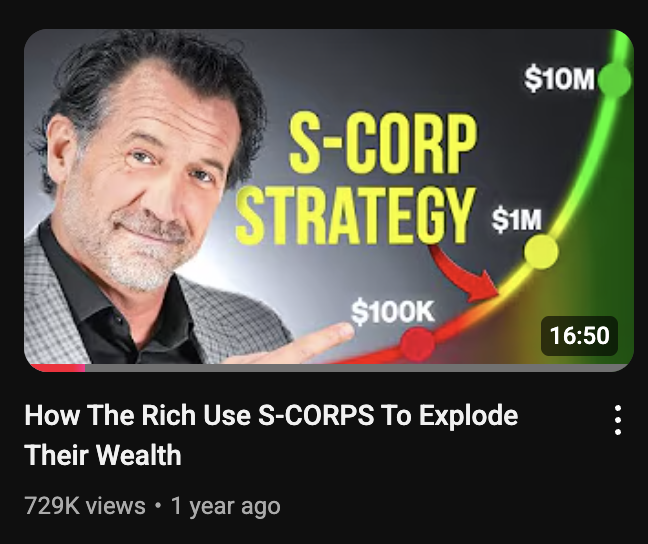This screenshot has width=648, height=544.
Task: Click the green $10M dot on the curve
Action: tap(615, 80)
